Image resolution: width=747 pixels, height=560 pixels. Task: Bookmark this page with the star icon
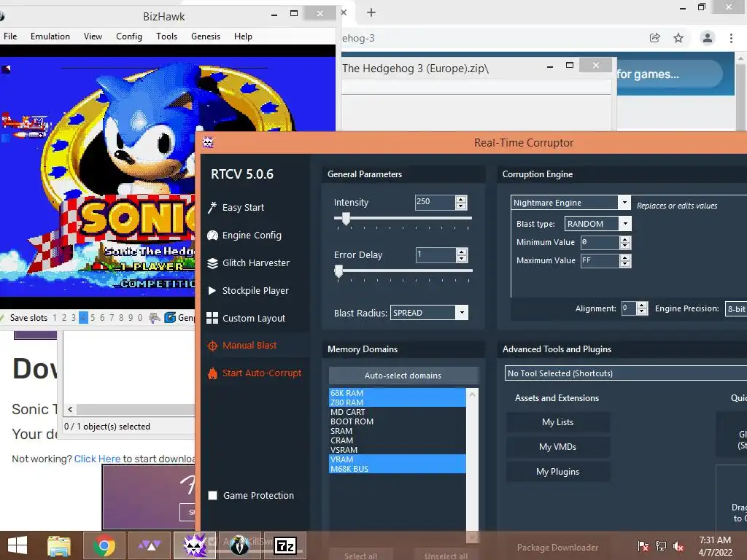coord(678,38)
